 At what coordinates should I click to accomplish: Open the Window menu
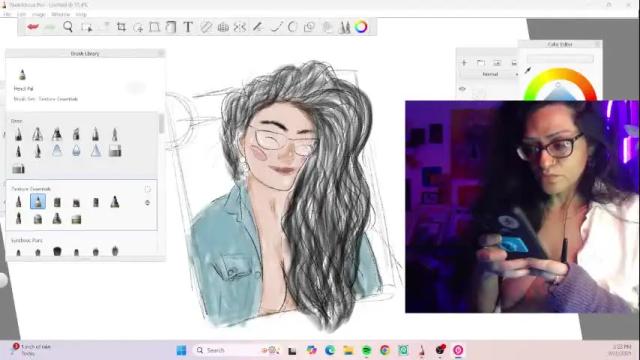tap(60, 14)
